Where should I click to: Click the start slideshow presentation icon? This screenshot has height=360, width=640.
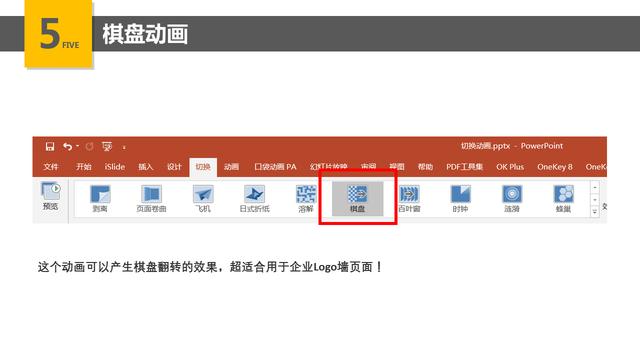point(107,147)
